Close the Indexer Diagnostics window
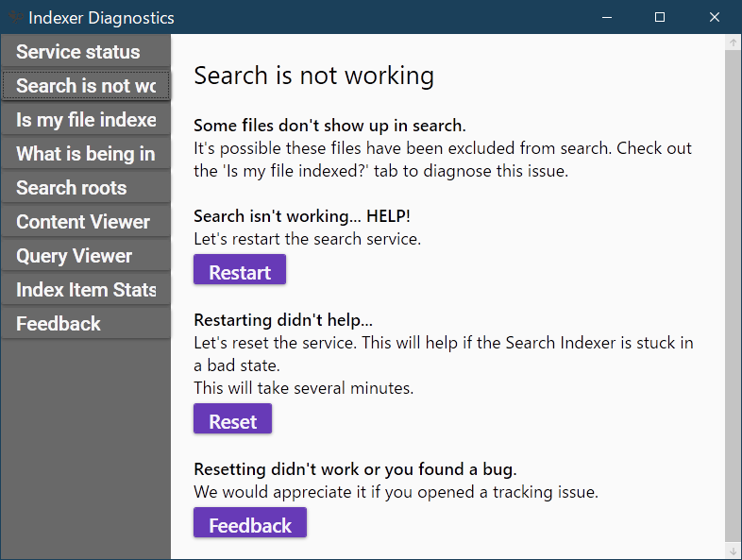The width and height of the screenshot is (742, 560). click(x=715, y=17)
